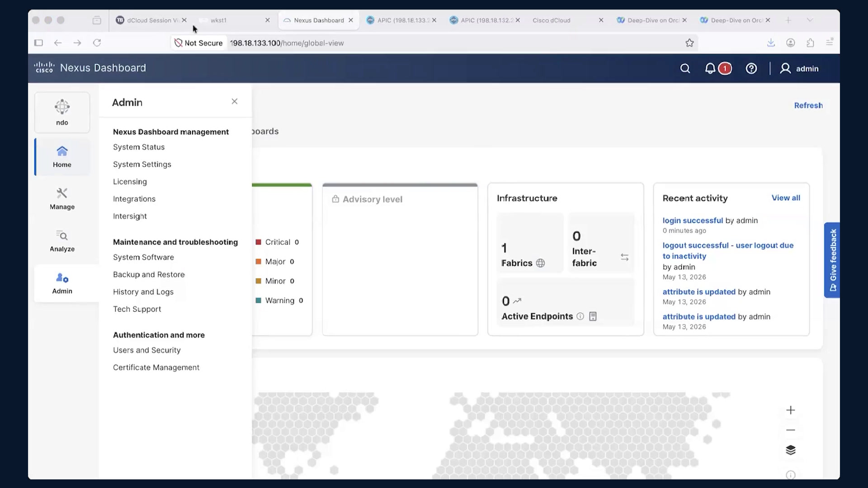Open browser downloads icon
Viewport: 868px width, 488px height.
click(771, 42)
